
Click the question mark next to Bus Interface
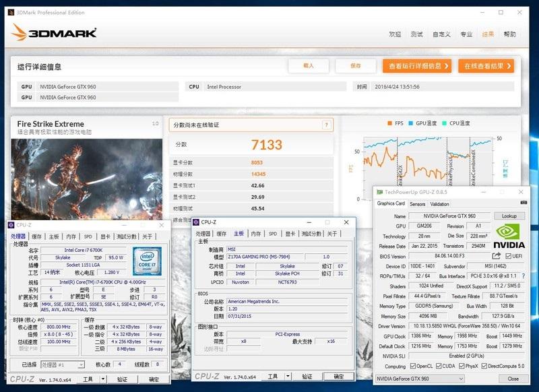pos(524,276)
